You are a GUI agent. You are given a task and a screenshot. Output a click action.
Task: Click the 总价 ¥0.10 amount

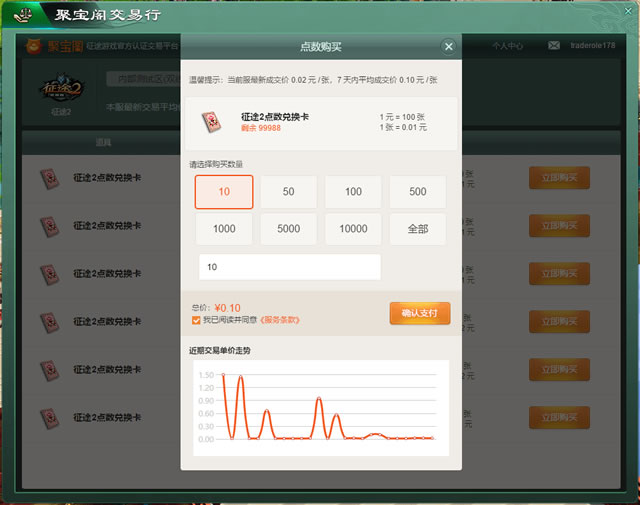click(x=227, y=308)
